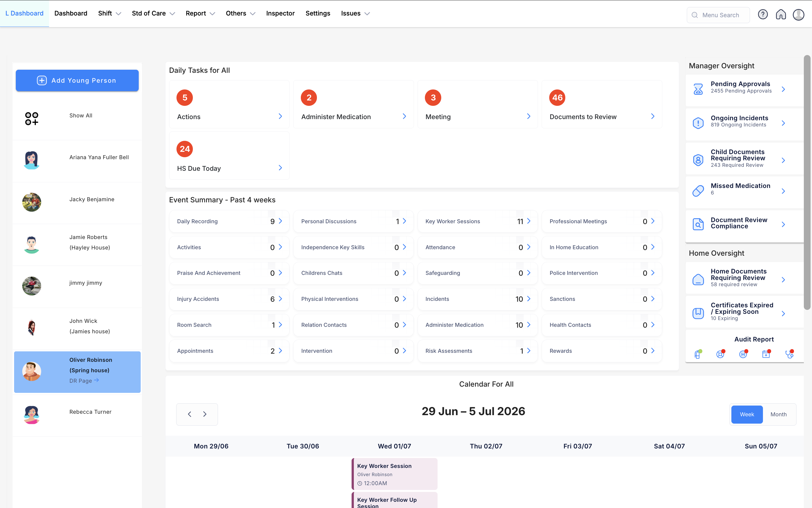Open the L Dashboard tab
The height and width of the screenshot is (508, 812).
(x=25, y=14)
